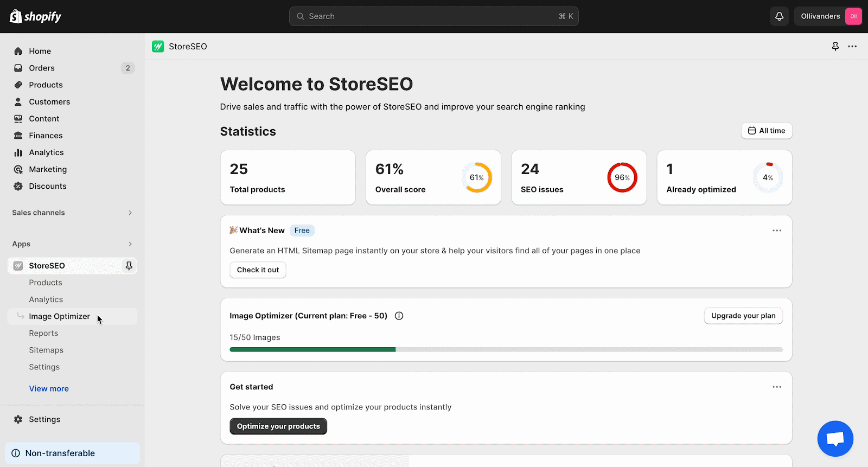Click the Home house icon

(18, 51)
